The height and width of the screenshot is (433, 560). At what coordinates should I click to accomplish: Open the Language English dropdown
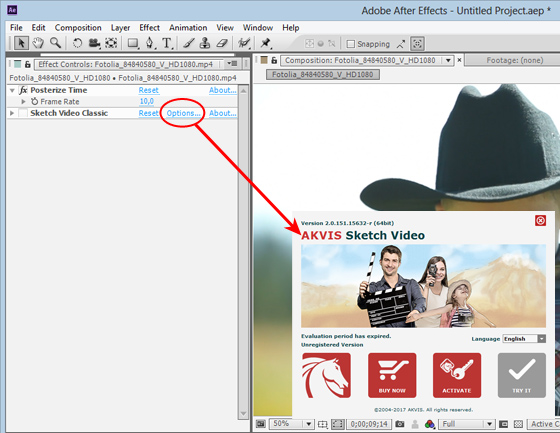(524, 339)
